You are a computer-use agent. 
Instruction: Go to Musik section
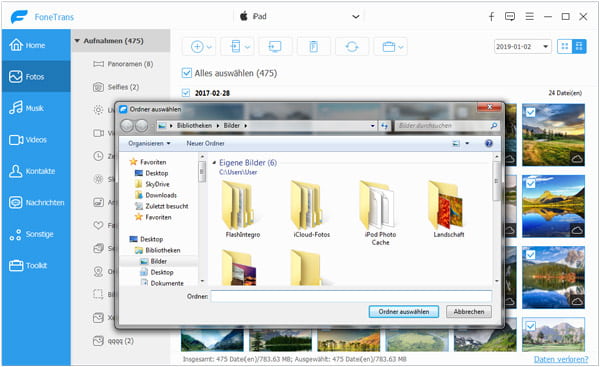tap(36, 108)
